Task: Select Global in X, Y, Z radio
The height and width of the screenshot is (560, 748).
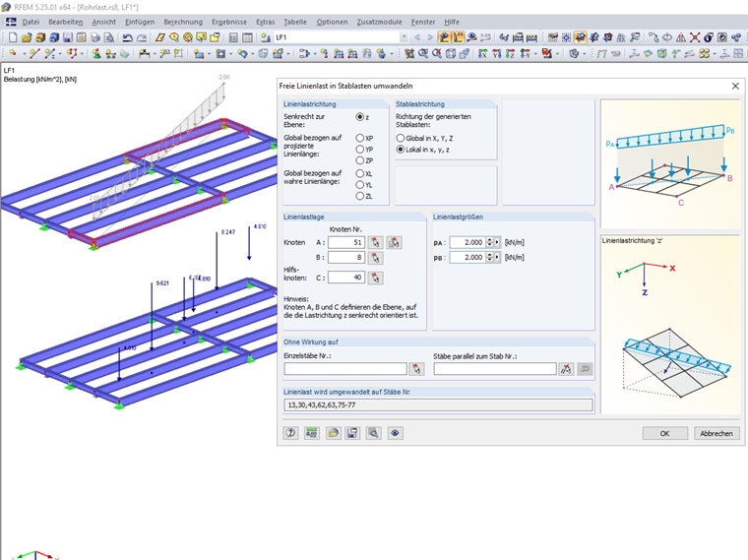Action: coord(401,138)
